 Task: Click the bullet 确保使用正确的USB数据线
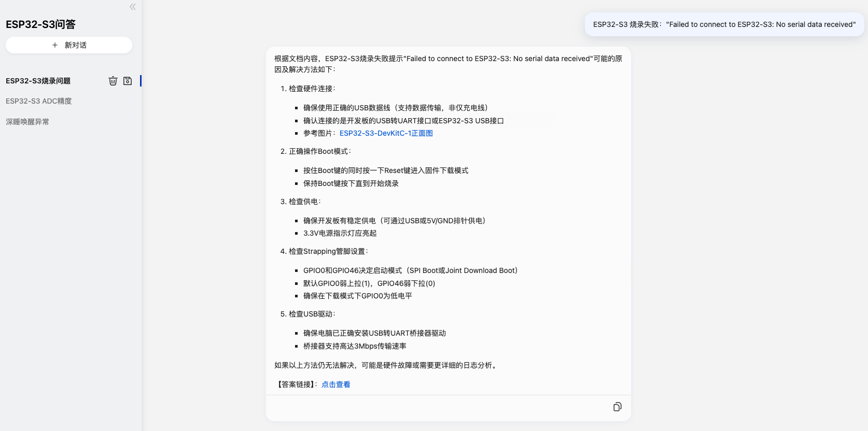click(396, 108)
